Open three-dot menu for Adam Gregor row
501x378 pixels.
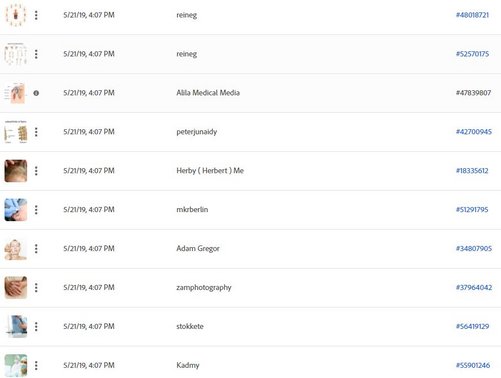(x=36, y=249)
